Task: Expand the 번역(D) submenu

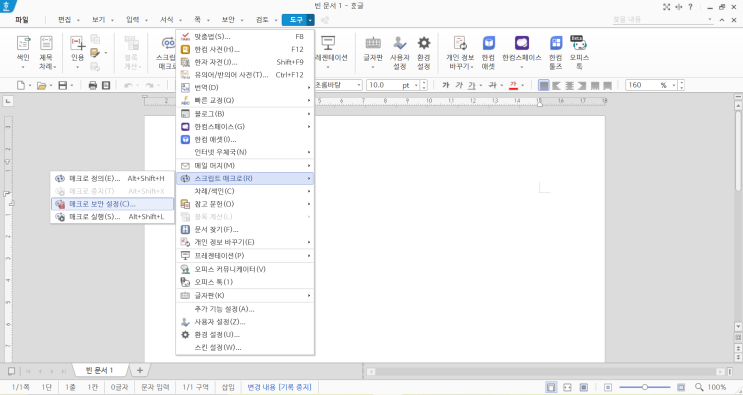Action: pyautogui.click(x=245, y=88)
